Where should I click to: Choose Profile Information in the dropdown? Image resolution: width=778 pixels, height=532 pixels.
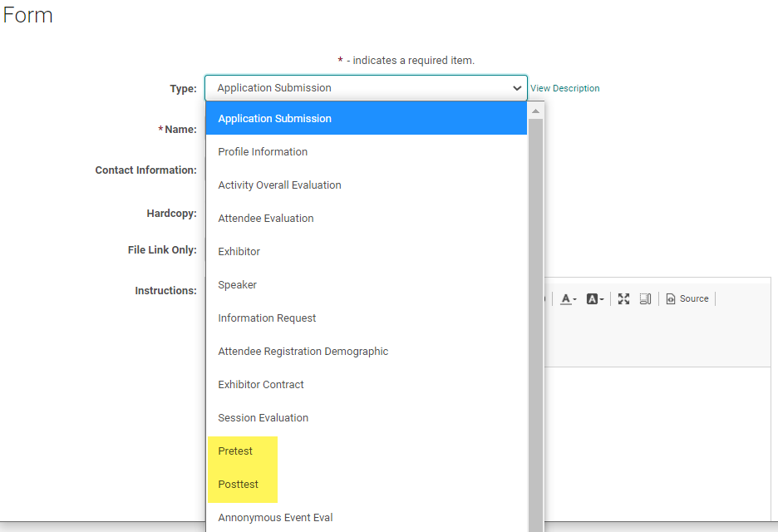263,152
